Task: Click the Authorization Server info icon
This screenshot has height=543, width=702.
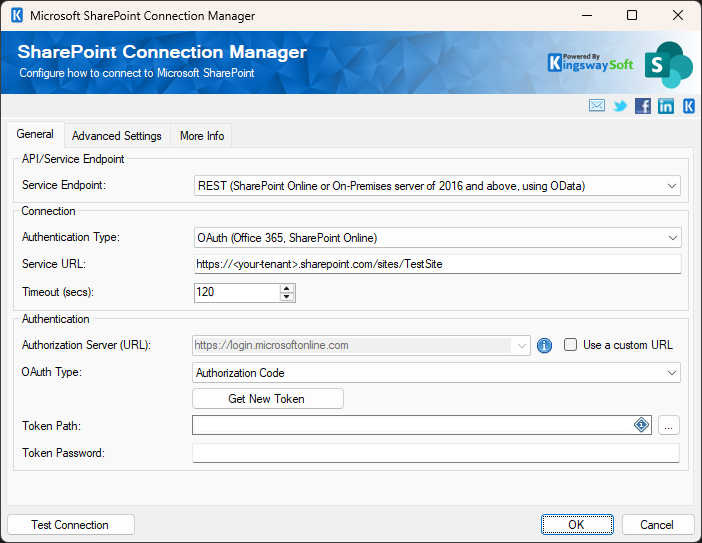Action: pyautogui.click(x=545, y=345)
